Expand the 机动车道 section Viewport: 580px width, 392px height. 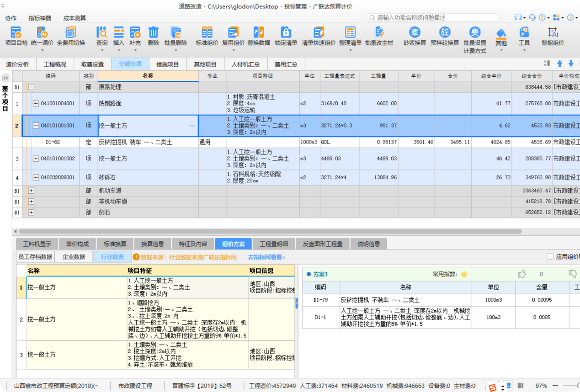pos(31,191)
